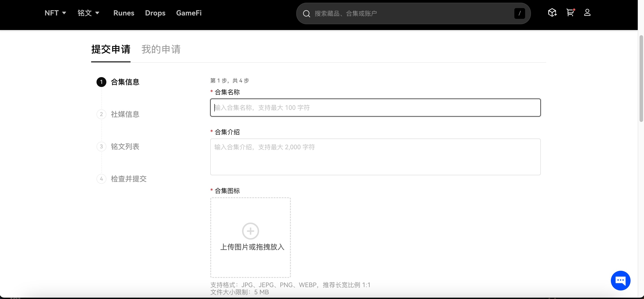Select step 3 铭文列表

118,147
